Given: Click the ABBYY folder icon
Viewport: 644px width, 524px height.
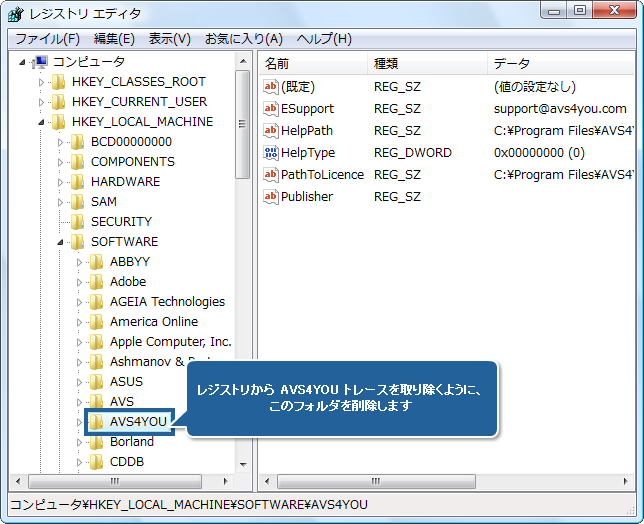Looking at the screenshot, I should pos(96,262).
